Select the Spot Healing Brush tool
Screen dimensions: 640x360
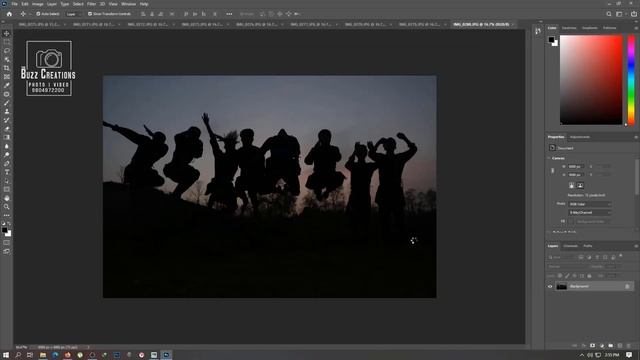tap(7, 94)
